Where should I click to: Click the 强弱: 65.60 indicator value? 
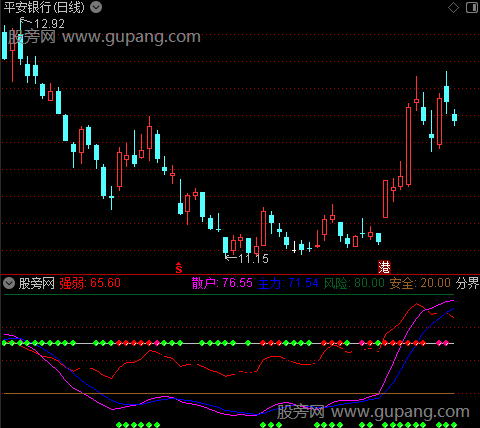pyautogui.click(x=90, y=283)
